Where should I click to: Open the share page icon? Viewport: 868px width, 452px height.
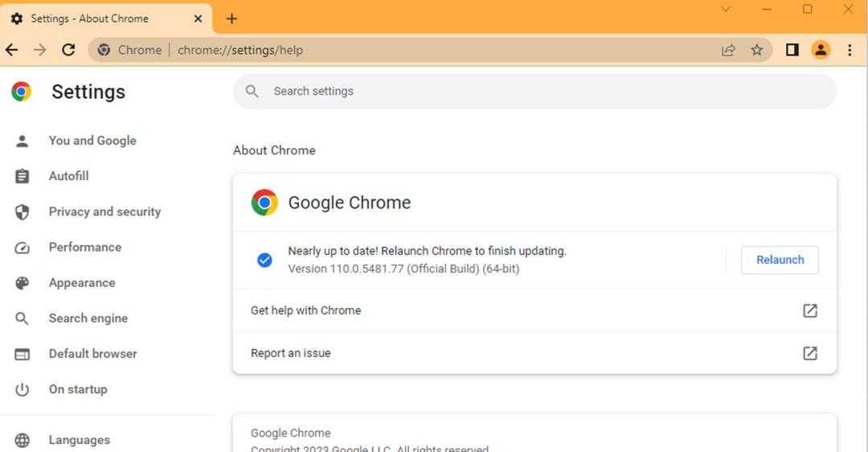(728, 50)
